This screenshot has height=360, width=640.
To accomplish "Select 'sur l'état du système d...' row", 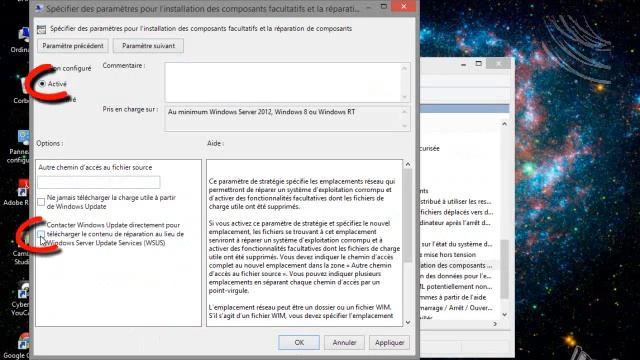I will 456,244.
